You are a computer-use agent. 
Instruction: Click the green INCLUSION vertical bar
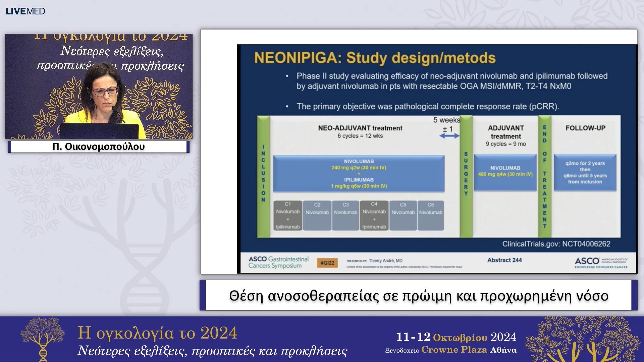point(263,177)
